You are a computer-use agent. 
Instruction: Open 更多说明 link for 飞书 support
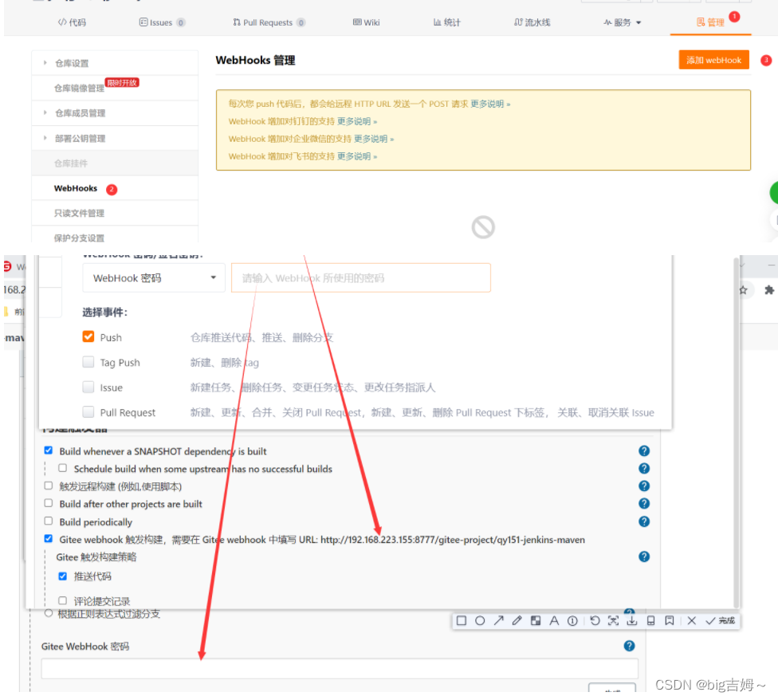[x=357, y=156]
